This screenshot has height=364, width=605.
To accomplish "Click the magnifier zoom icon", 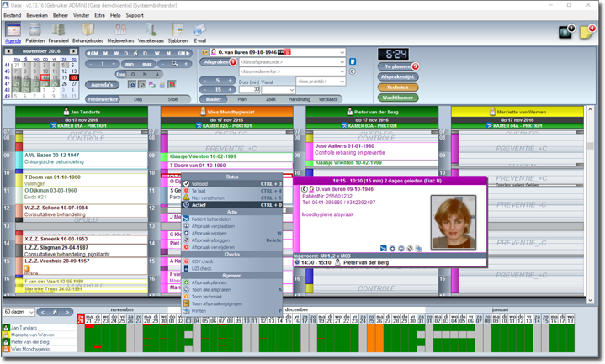I will [175, 64].
